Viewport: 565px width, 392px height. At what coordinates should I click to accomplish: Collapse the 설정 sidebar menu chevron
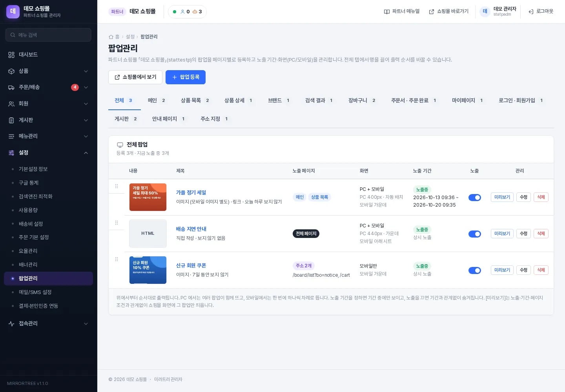tap(86, 153)
